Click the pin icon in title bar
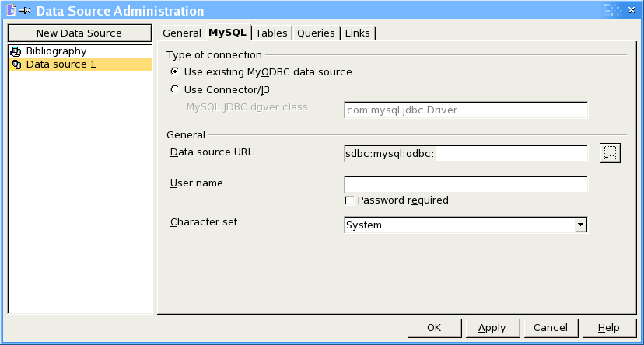Screen dimensions: 644x345 [x=26, y=11]
